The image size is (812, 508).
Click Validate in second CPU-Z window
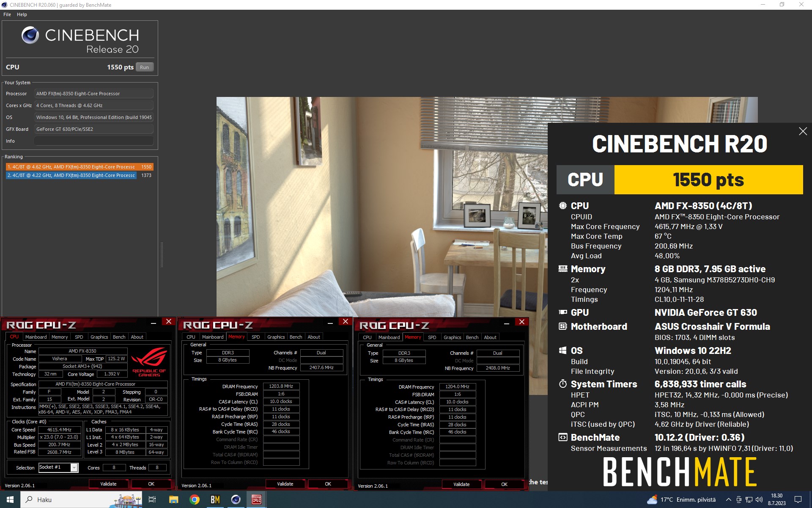tap(285, 484)
